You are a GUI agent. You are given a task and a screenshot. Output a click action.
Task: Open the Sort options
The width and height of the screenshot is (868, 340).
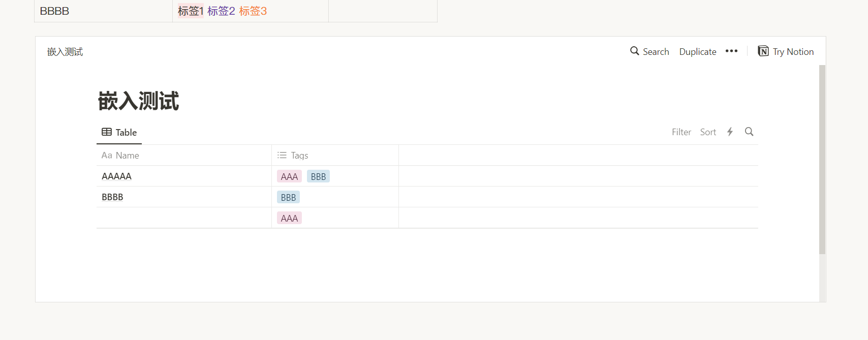coord(708,132)
